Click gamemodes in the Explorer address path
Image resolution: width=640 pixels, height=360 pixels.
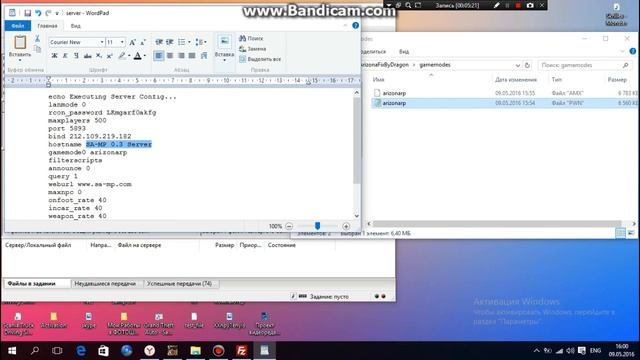435,65
